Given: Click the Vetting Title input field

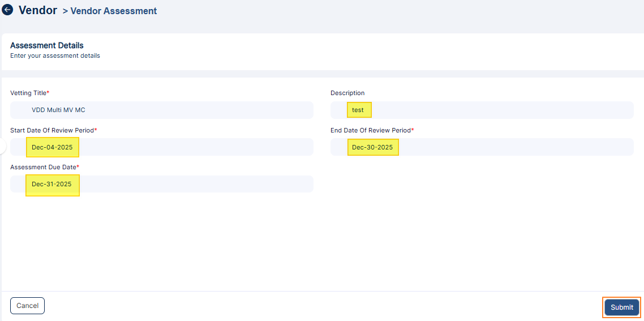Looking at the screenshot, I should pos(161,110).
